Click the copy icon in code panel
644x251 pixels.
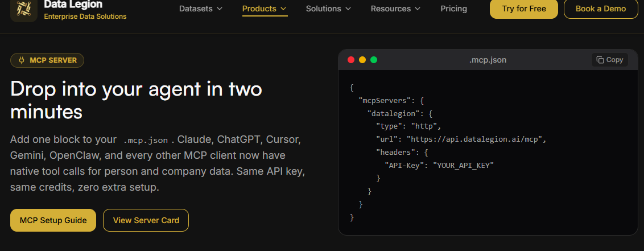600,60
